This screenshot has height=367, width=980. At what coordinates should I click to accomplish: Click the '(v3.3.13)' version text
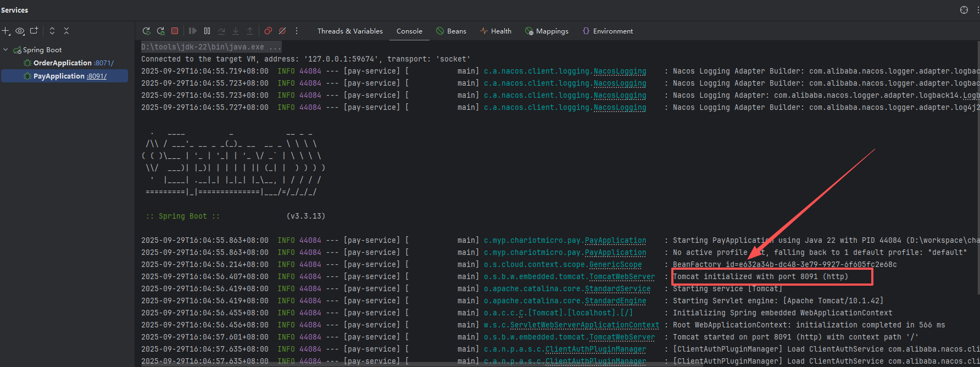click(x=305, y=216)
